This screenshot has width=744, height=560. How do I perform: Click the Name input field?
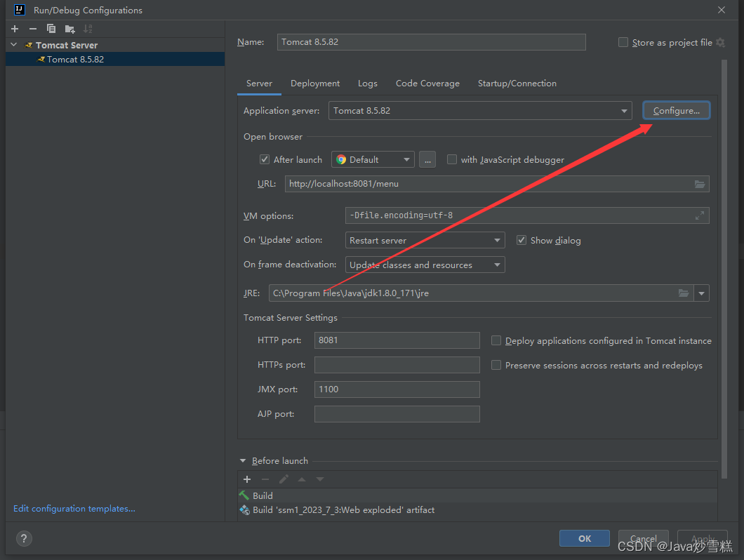[432, 42]
